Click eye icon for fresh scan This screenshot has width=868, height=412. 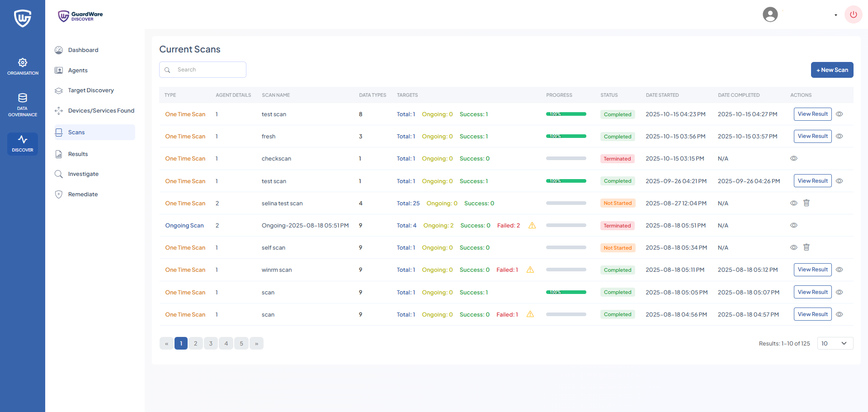pos(839,137)
